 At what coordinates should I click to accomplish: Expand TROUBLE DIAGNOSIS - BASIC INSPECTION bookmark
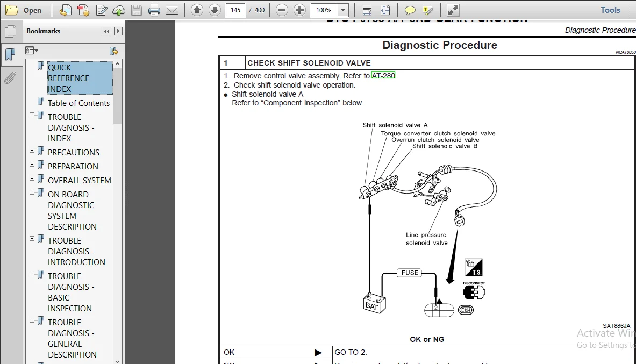click(x=32, y=274)
